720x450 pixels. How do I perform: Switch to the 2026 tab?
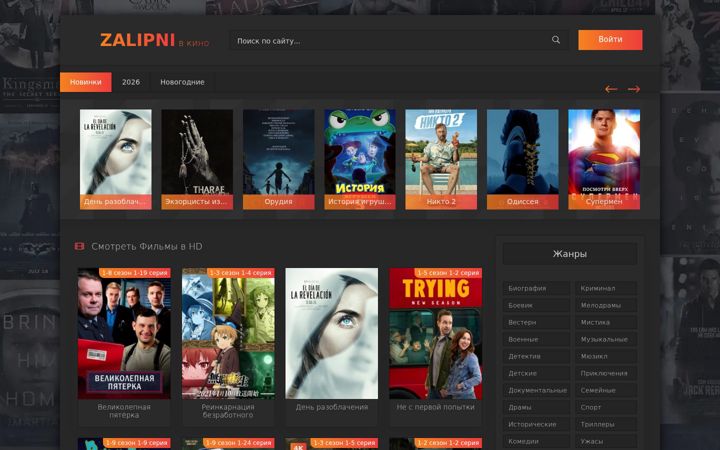[131, 82]
